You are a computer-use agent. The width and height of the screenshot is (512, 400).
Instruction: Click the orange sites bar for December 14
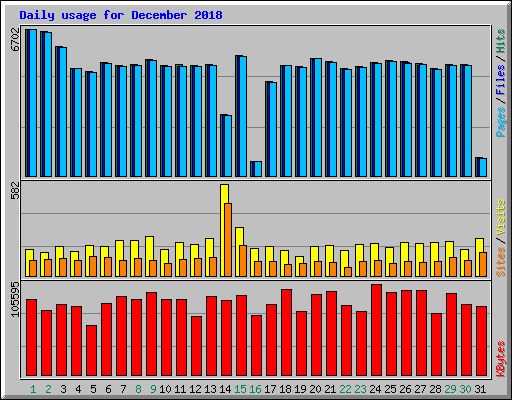click(228, 240)
